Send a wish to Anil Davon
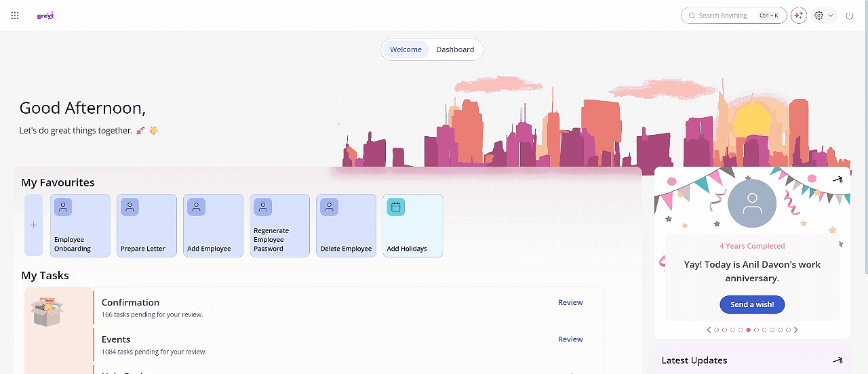This screenshot has height=374, width=868. [x=752, y=304]
